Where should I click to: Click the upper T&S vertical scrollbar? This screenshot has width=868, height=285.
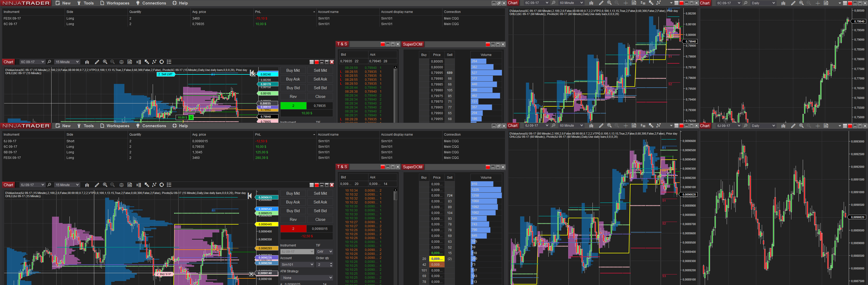[396, 94]
